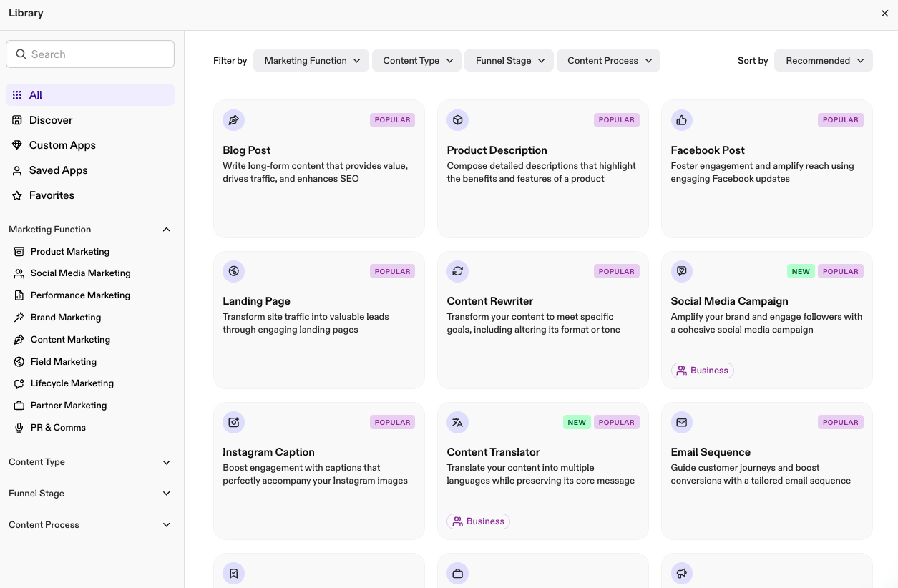Filter by Product Marketing in sidebar
This screenshot has width=898, height=588.
point(70,252)
